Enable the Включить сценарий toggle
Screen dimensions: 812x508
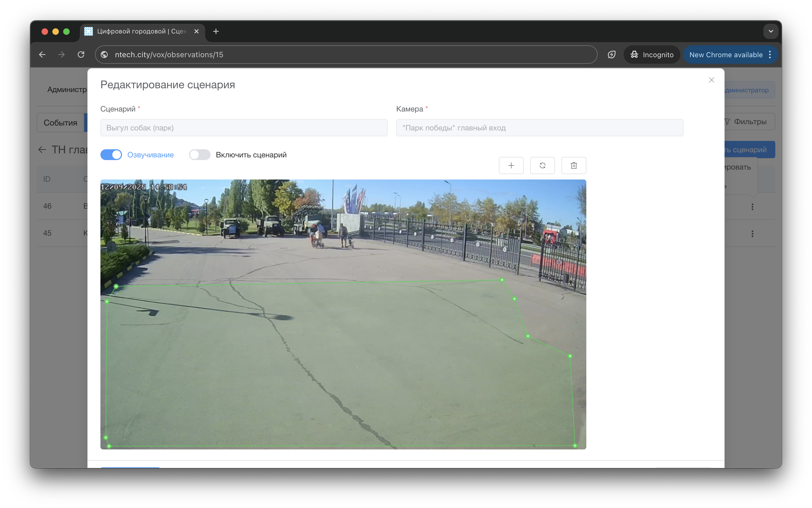tap(199, 155)
